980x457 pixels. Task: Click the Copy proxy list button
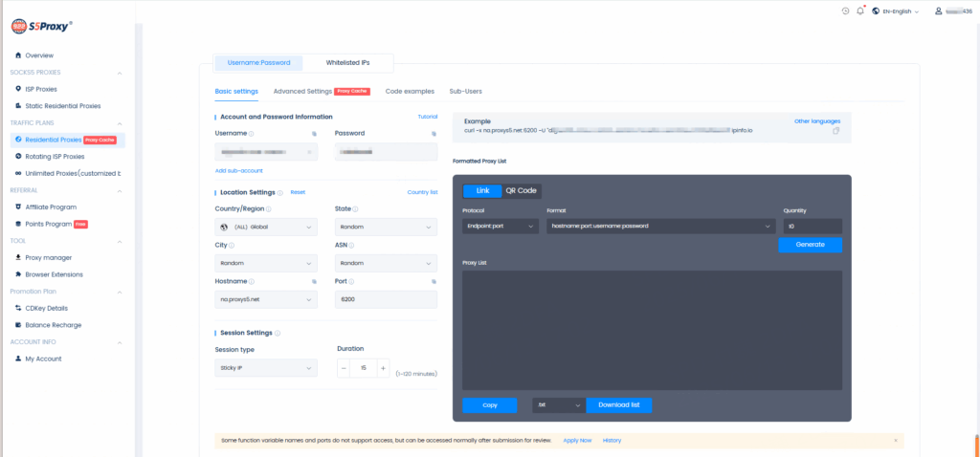point(490,405)
